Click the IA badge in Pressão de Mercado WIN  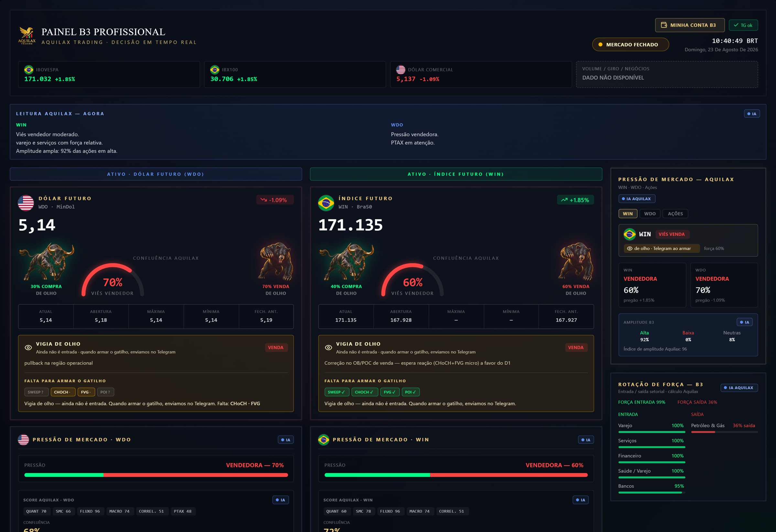pyautogui.click(x=586, y=440)
